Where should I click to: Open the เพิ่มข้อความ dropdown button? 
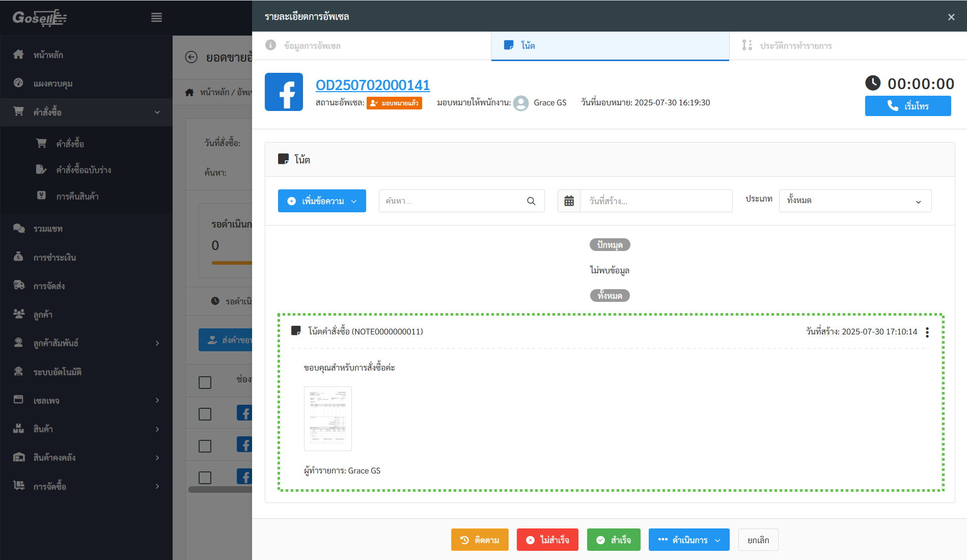322,201
